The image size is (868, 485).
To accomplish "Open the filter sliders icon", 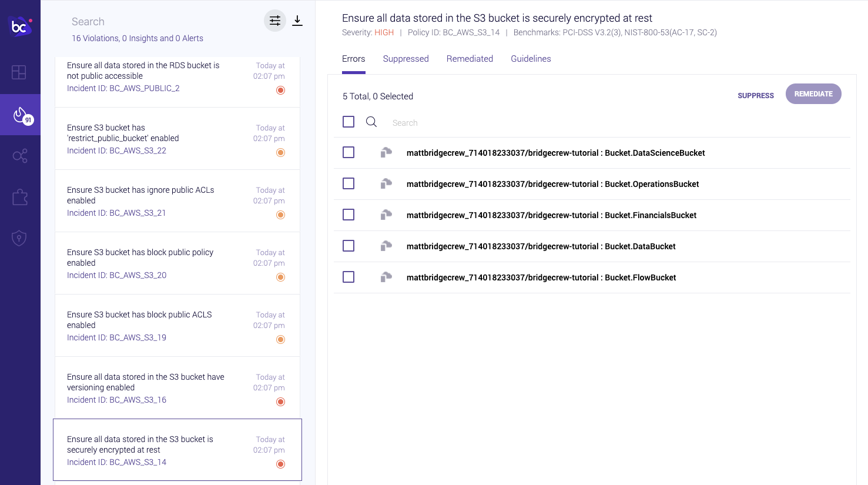I will tap(275, 21).
